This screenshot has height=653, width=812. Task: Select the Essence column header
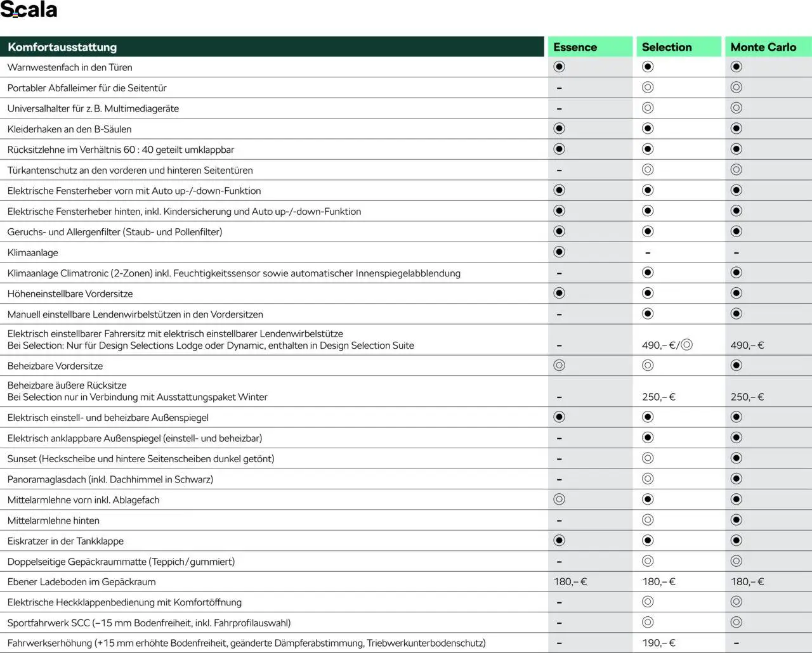coord(575,47)
